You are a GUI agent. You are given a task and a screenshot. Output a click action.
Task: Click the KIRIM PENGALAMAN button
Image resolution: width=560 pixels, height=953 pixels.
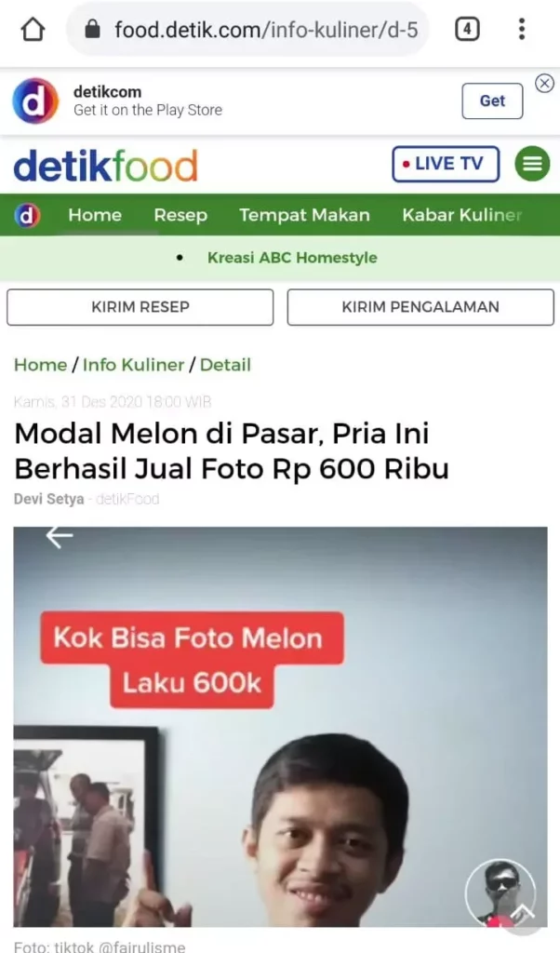pos(420,307)
